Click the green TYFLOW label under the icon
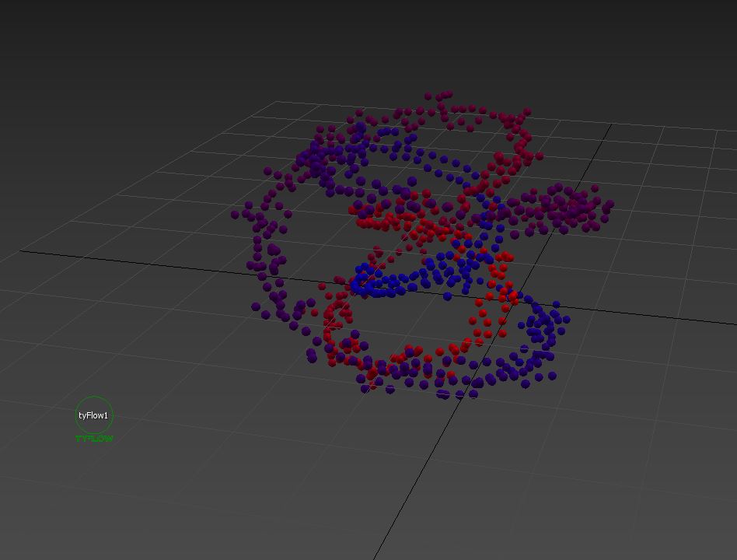Screen dimensions: 737x560 point(94,439)
